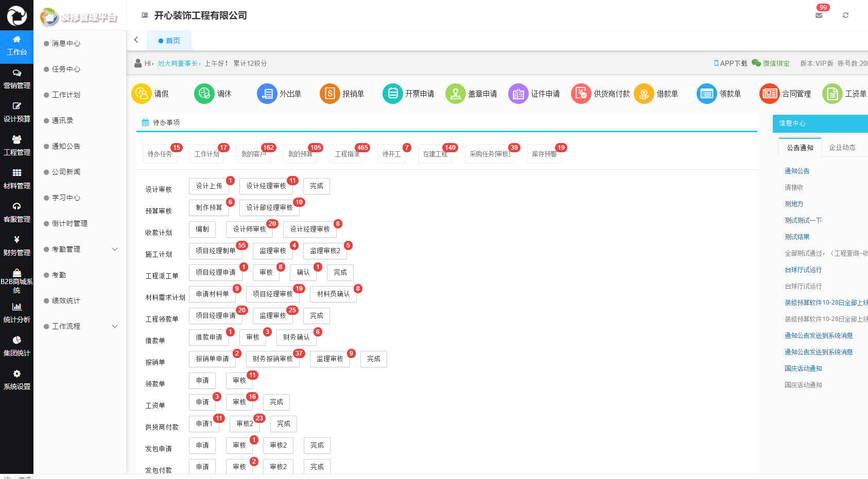The image size is (868, 479).
Task: Click the 盖章申请 stamp request icon
Action: coord(455,94)
